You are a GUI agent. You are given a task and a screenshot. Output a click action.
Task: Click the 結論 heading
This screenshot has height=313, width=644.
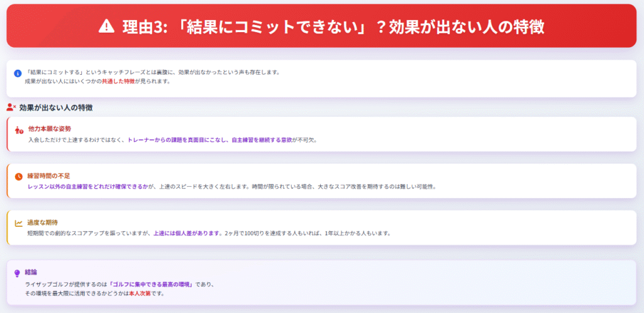[x=31, y=272]
